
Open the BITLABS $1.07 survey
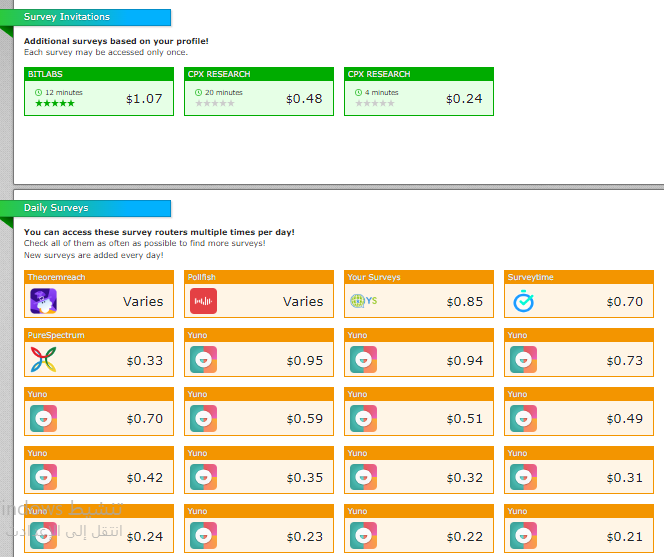click(x=99, y=91)
